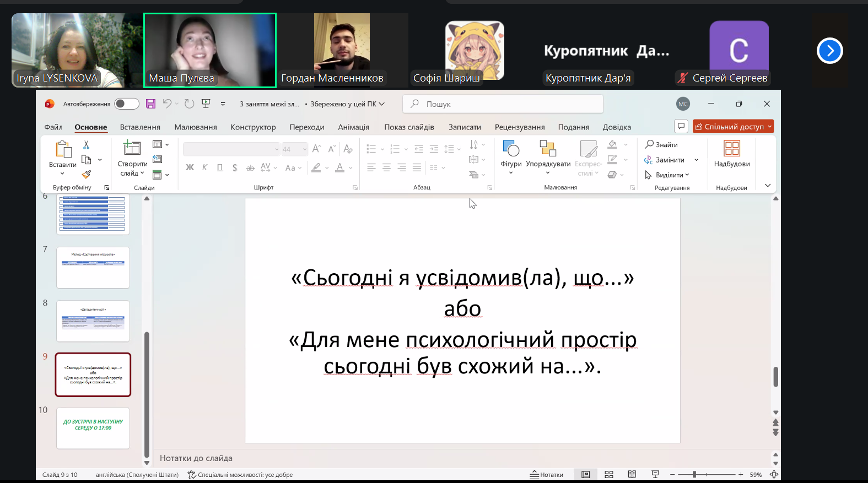Switch to Slide Sorter view in status bar
This screenshot has width=868, height=483.
[x=609, y=474]
